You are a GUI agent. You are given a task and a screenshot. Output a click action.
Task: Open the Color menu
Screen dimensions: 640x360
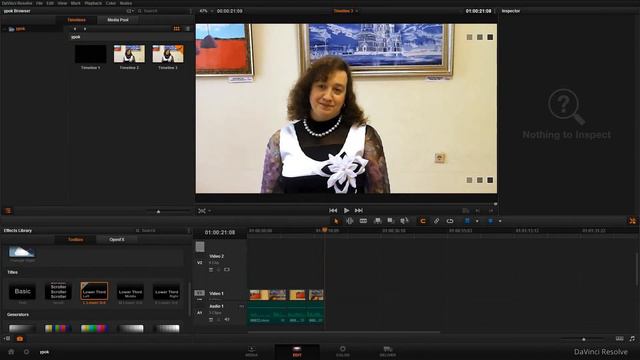111,3
